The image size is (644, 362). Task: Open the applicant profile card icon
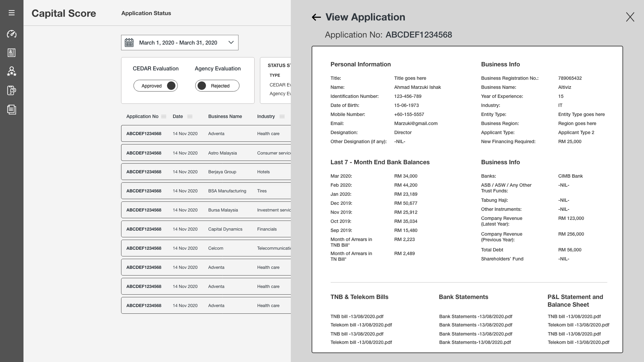pyautogui.click(x=12, y=53)
